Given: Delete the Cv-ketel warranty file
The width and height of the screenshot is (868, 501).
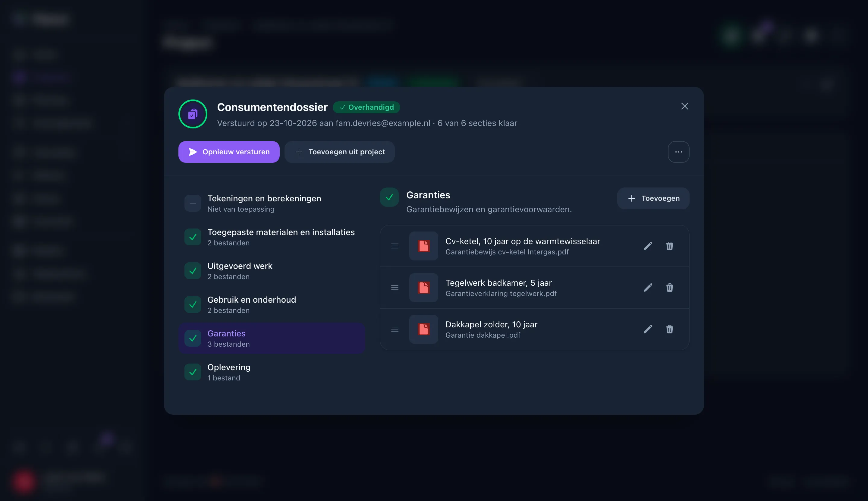Looking at the screenshot, I should point(669,246).
